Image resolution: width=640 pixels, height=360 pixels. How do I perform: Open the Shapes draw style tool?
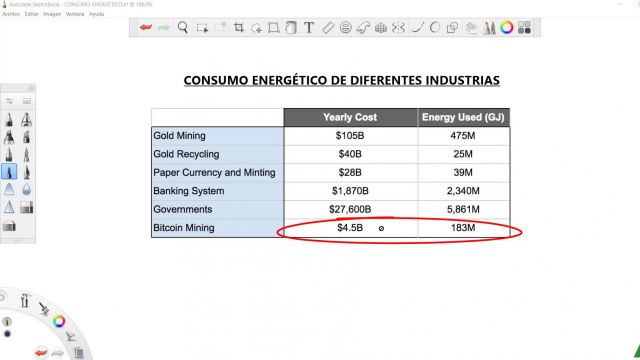point(452,27)
